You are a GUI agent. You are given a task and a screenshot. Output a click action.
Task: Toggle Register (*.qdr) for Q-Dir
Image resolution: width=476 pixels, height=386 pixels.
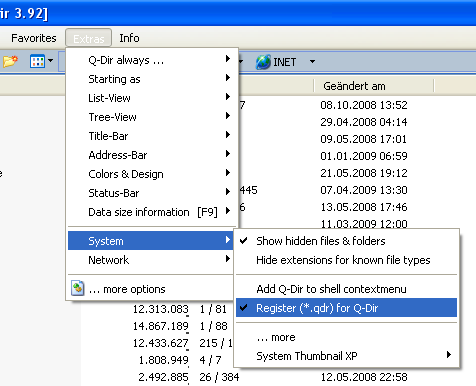click(x=346, y=308)
